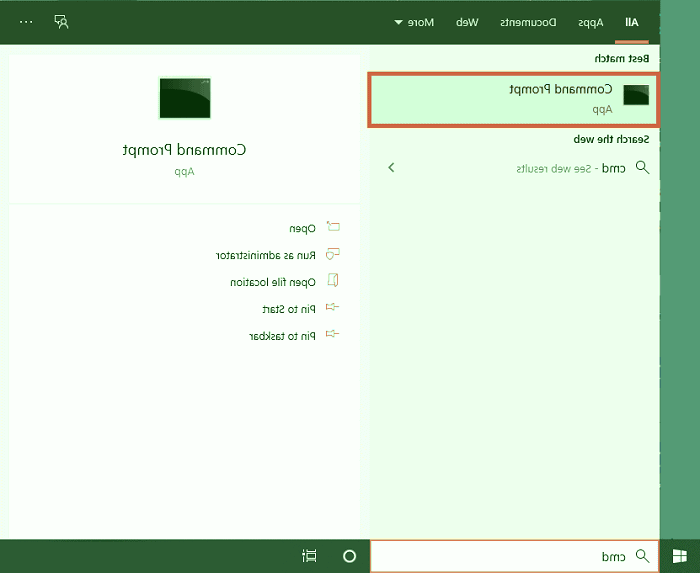Screen dimensions: 700x573
Task: Open Cortana from the taskbar circle icon
Action: pos(350,556)
